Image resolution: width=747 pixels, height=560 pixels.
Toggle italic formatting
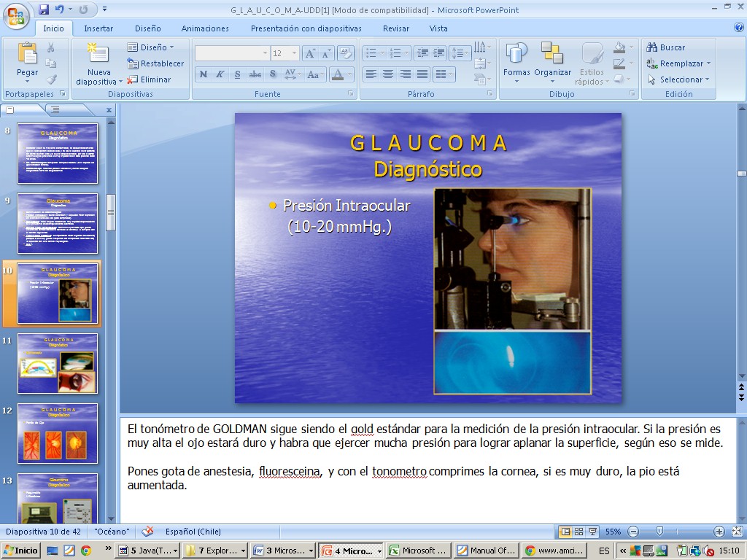(x=220, y=74)
